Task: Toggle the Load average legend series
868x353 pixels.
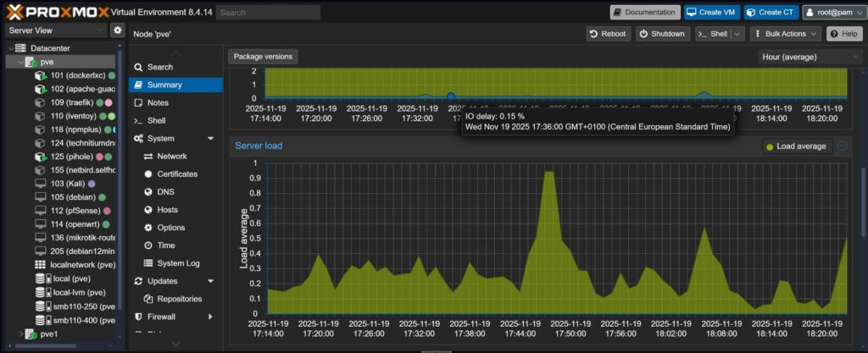Action: click(x=796, y=146)
